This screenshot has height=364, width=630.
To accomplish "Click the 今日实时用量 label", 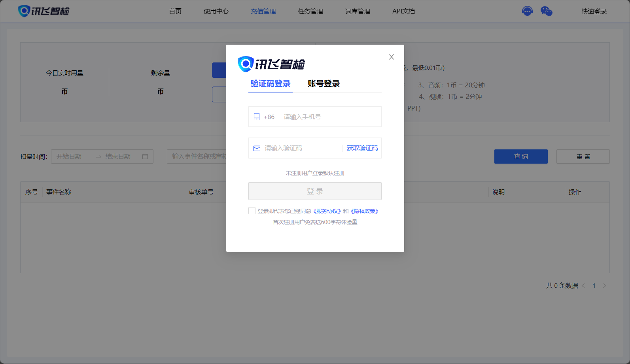I will [64, 73].
